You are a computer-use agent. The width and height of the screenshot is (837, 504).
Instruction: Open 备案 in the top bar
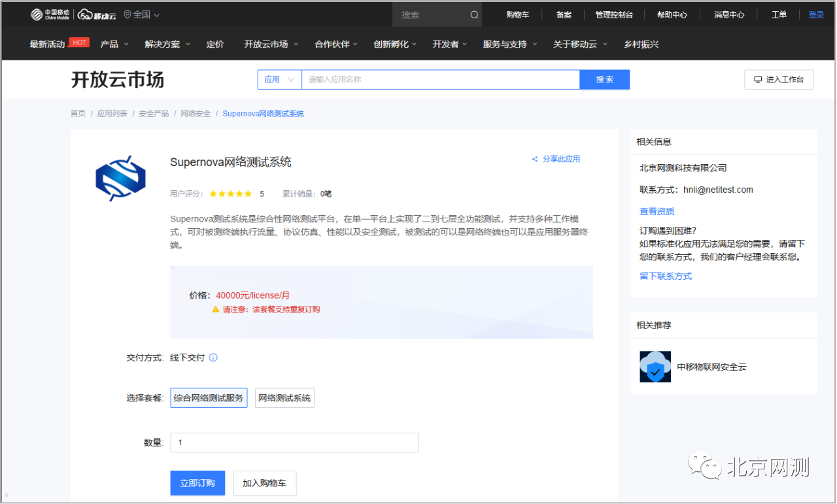tap(564, 15)
